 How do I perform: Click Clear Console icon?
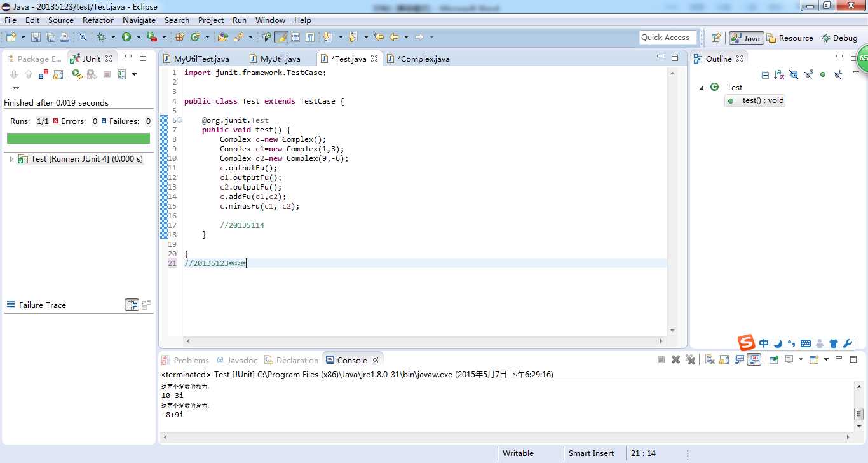coord(710,359)
